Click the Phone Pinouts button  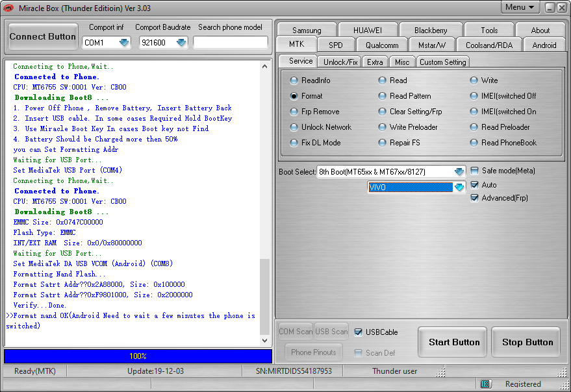tap(314, 352)
